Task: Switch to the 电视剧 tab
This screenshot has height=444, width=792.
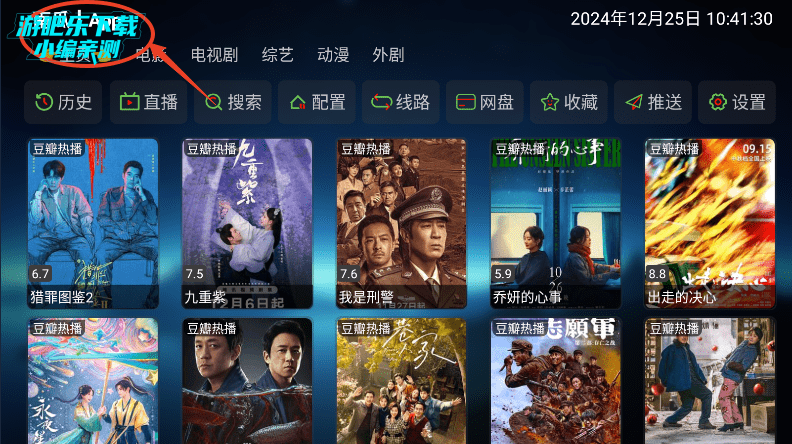Action: pyautogui.click(x=214, y=55)
